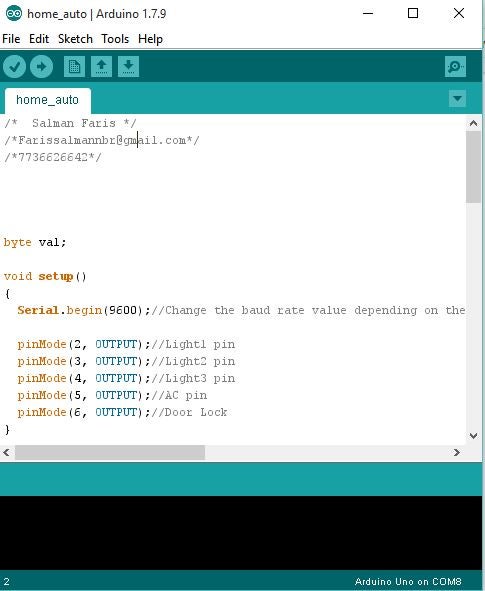Click the Verify checkmark button
This screenshot has height=591, width=485.
[14, 67]
